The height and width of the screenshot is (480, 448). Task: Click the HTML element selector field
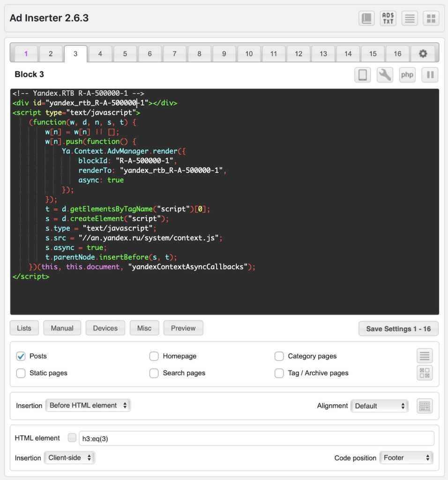pos(256,438)
